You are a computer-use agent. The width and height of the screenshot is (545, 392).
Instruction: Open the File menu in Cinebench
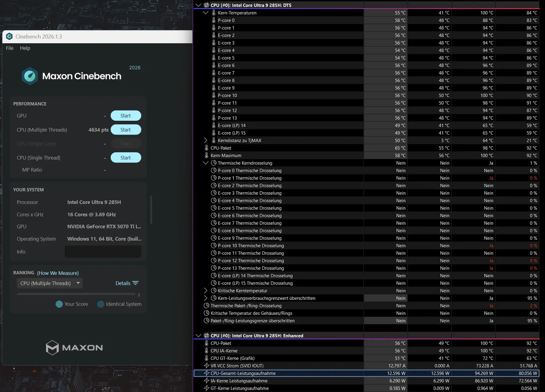(10, 48)
